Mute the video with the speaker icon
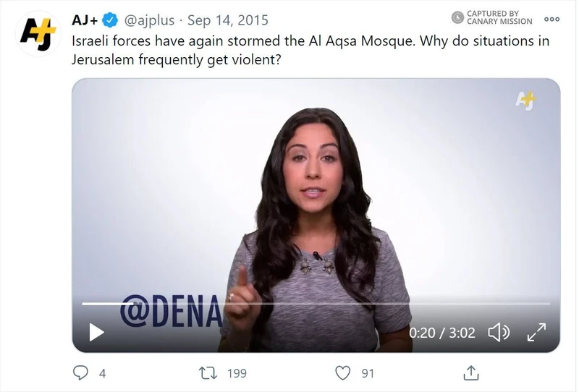Viewport: 579px width, 392px height. pyautogui.click(x=499, y=332)
